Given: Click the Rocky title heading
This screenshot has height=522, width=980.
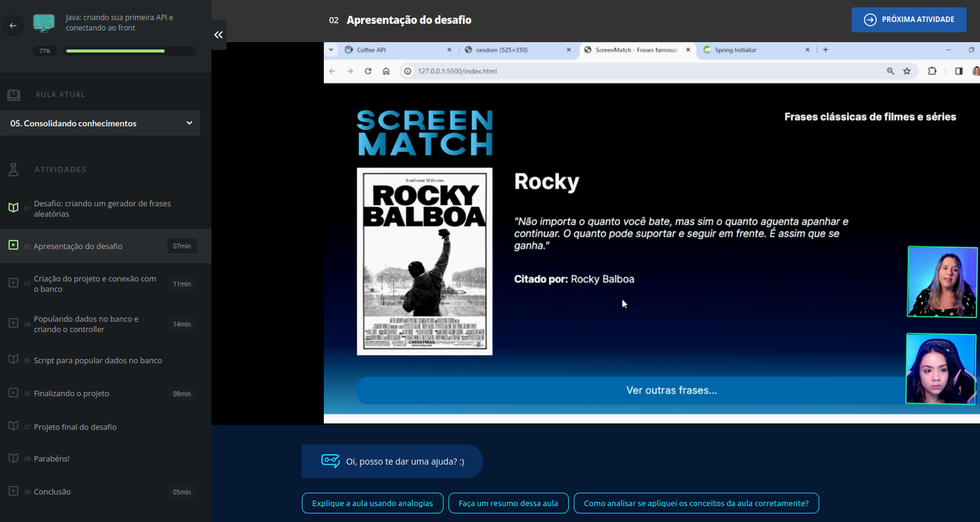Looking at the screenshot, I should 547,182.
